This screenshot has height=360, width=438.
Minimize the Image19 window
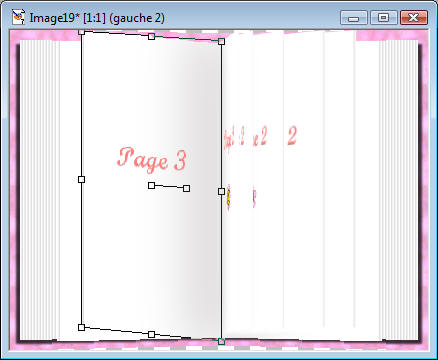point(354,18)
